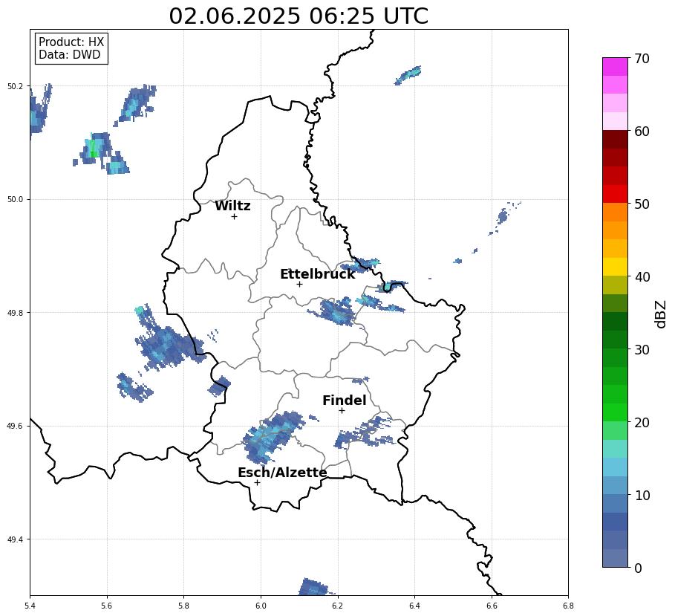Click the yellow colorbar band near 40
Image resolution: width=675 pixels, height=616 pixels.
coord(615,267)
